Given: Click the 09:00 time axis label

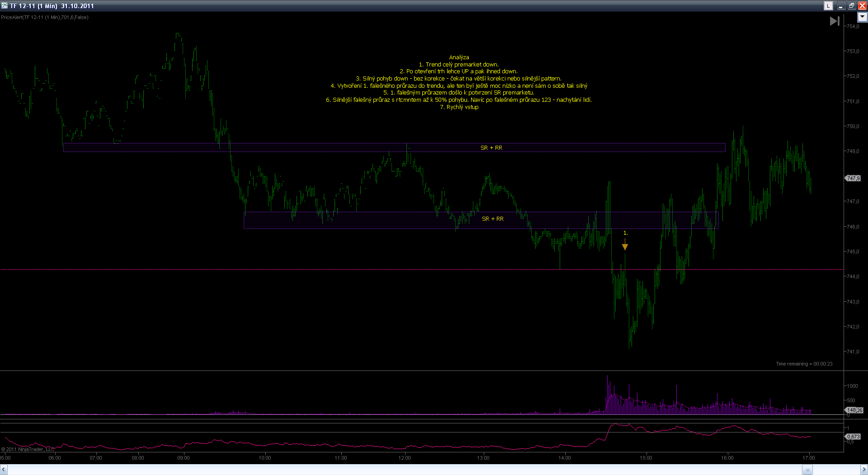Looking at the screenshot, I should (184, 458).
